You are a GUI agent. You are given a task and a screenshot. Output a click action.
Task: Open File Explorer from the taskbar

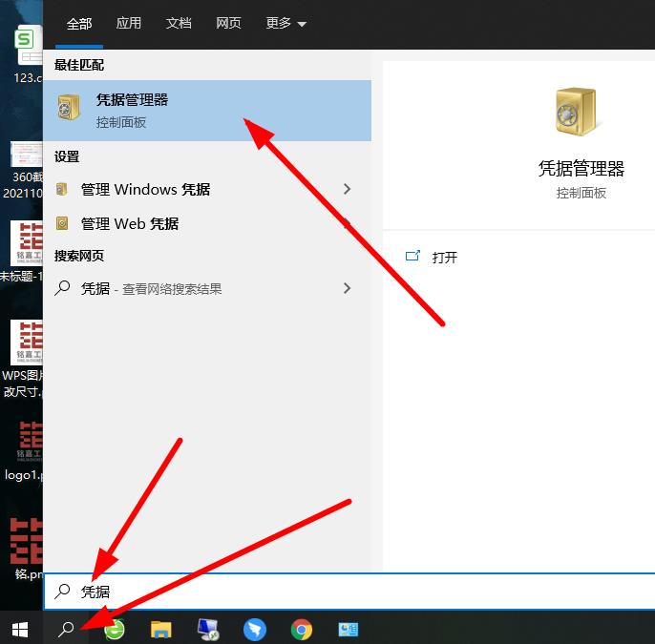(161, 629)
